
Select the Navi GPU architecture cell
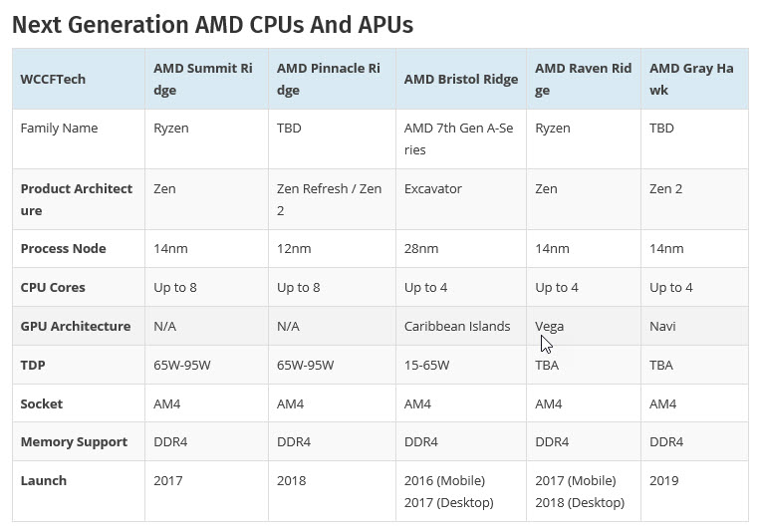[x=663, y=326]
